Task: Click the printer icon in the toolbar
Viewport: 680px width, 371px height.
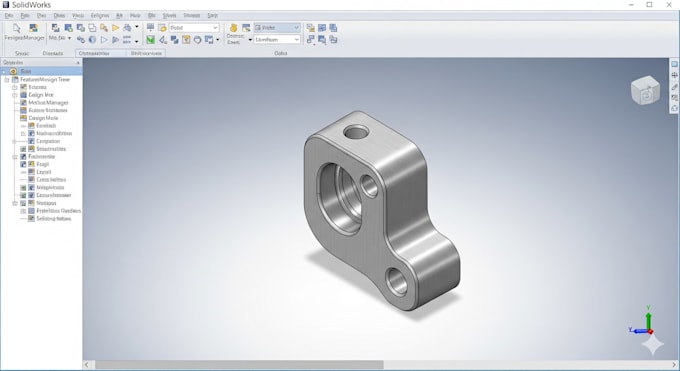Action: point(127,28)
